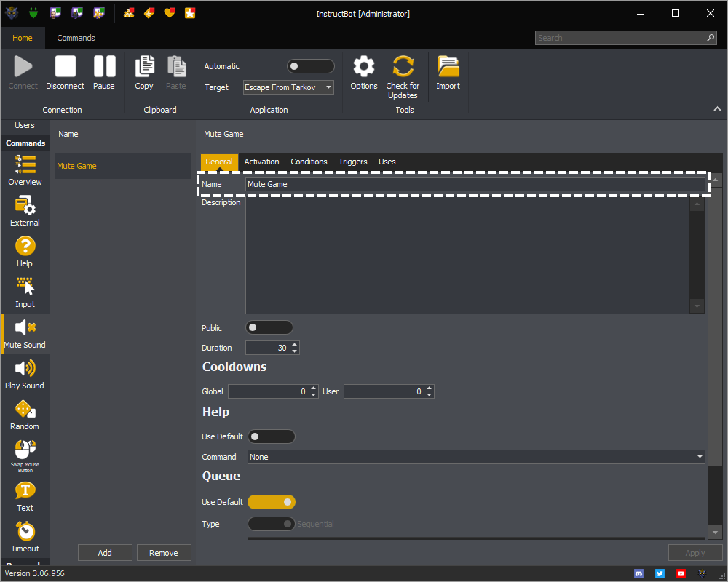Screen dimensions: 728x582
Task: Click the Paste clipboard icon
Action: (176, 66)
